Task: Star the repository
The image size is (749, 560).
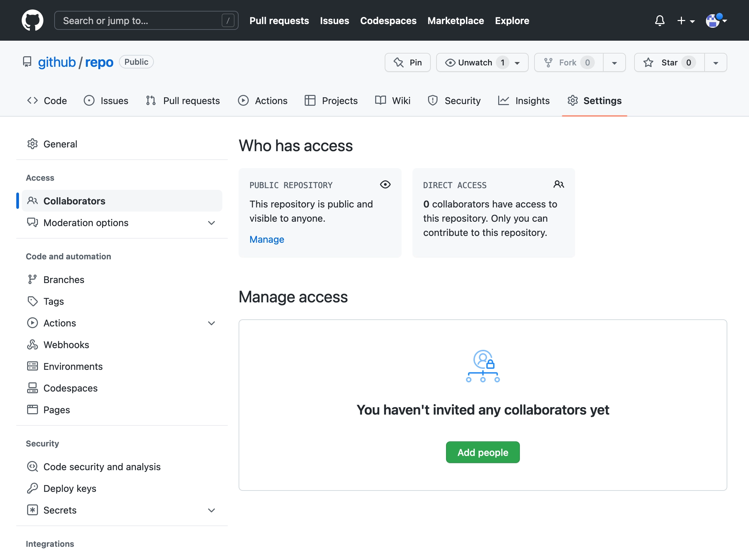Action: point(669,62)
